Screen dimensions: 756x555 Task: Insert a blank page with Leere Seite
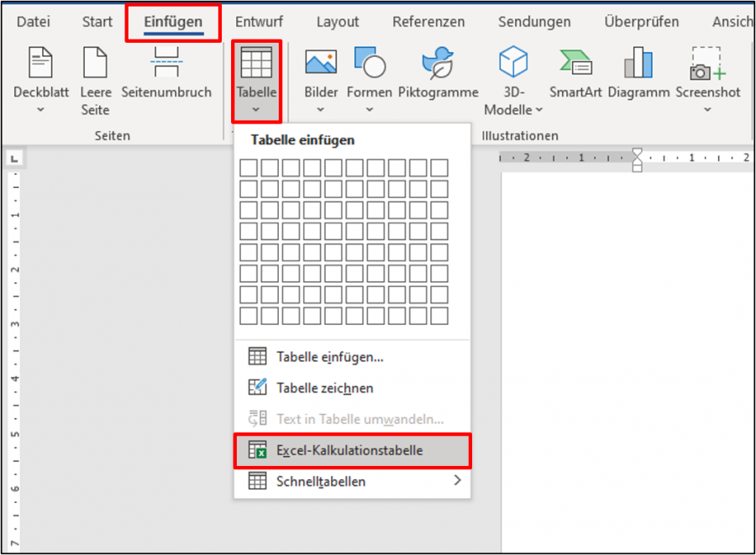[x=95, y=65]
